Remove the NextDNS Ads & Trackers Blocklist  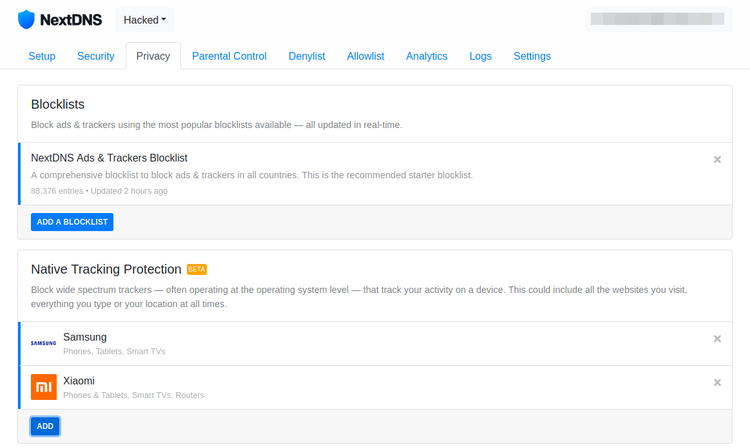[x=717, y=160]
